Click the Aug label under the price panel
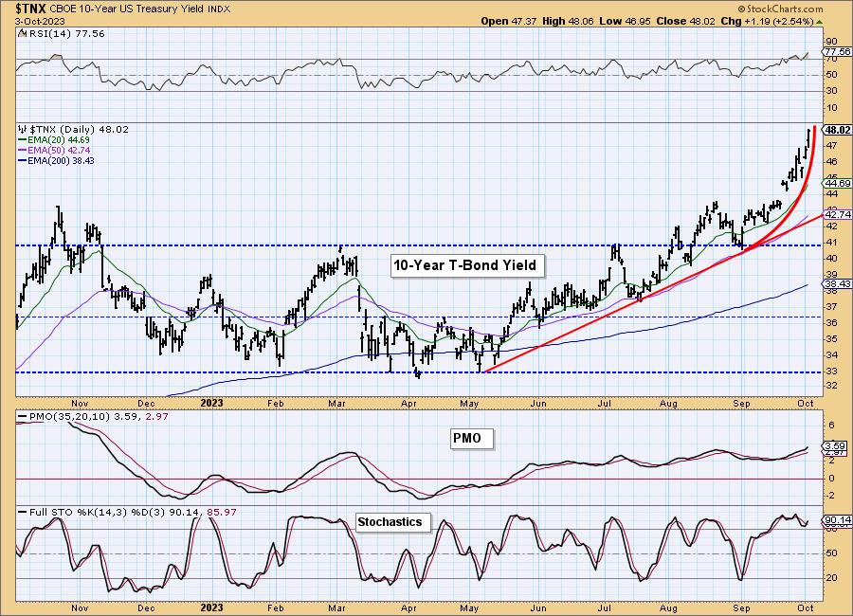This screenshot has width=853, height=616. [x=668, y=403]
